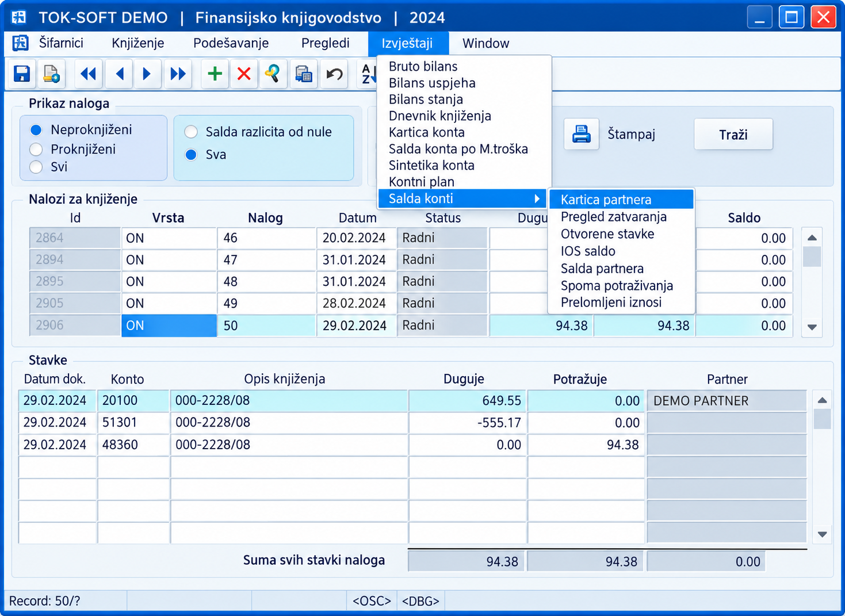This screenshot has width=845, height=616.
Task: Click the search magnifier toolbar icon
Action: [273, 74]
